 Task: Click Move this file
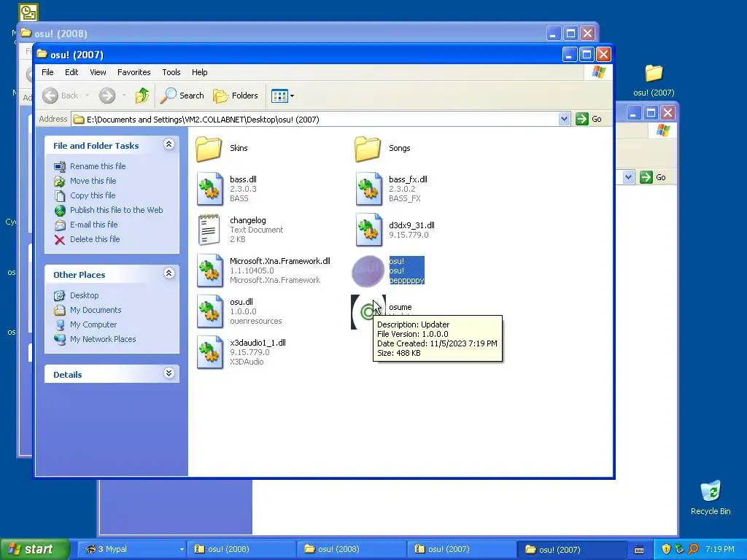(85, 181)
